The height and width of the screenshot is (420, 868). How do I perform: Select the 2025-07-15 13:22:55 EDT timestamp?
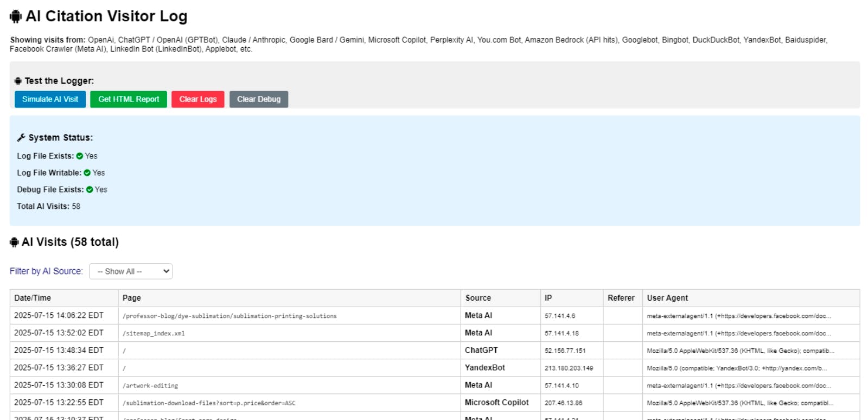click(x=59, y=402)
